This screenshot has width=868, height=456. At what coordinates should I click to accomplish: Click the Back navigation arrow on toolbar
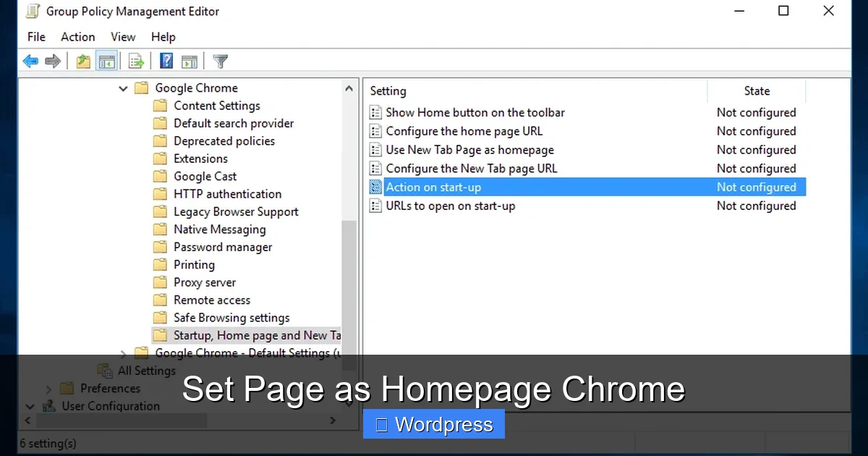(x=30, y=61)
